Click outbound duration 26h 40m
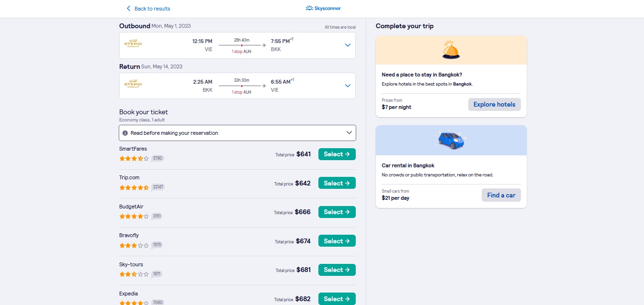 pyautogui.click(x=241, y=40)
